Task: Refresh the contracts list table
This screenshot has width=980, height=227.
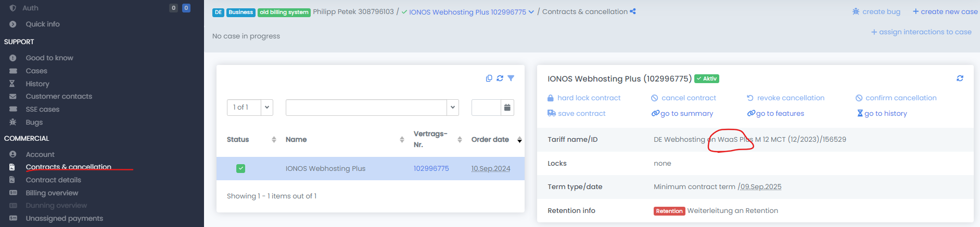Action: click(x=500, y=78)
